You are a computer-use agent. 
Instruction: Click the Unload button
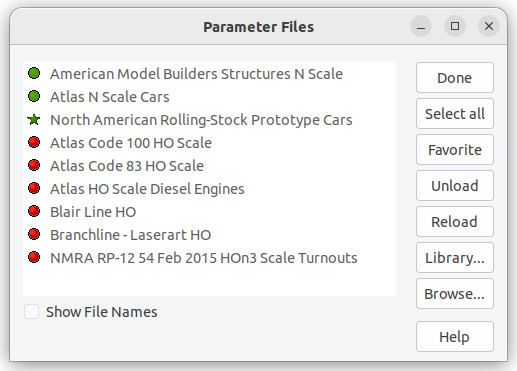coord(455,186)
